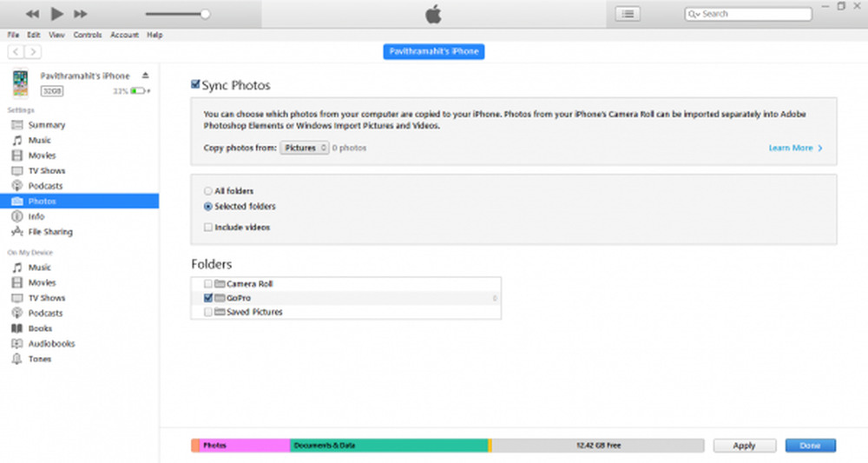Open Podcasts under Settings in the sidebar

click(x=45, y=186)
